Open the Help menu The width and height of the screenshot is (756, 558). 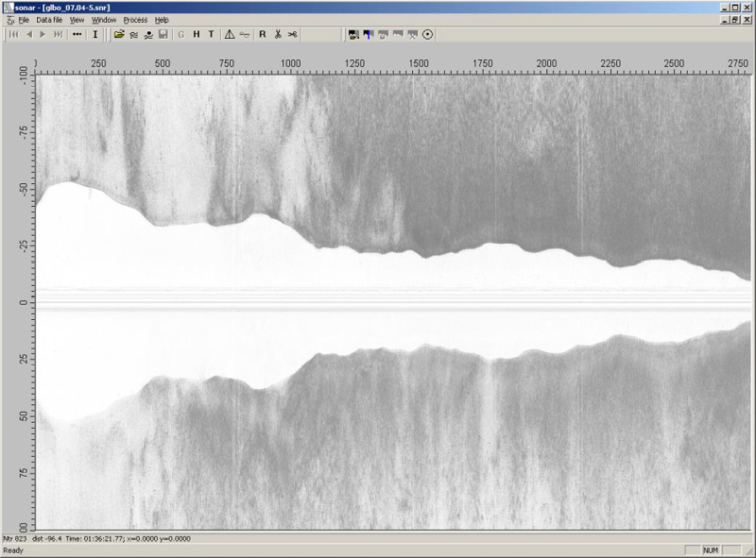[x=162, y=20]
